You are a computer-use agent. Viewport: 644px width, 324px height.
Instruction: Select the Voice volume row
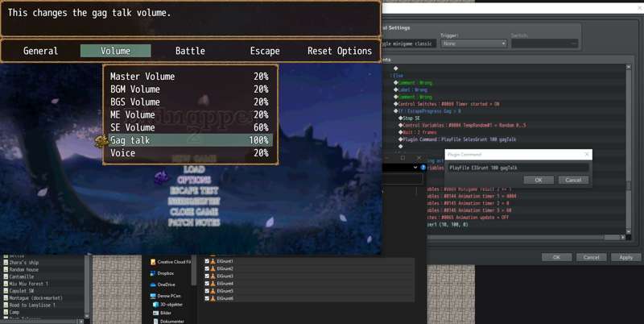pyautogui.click(x=189, y=153)
